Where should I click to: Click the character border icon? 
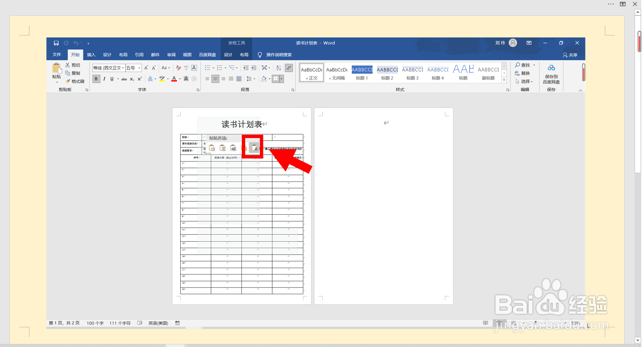[194, 68]
